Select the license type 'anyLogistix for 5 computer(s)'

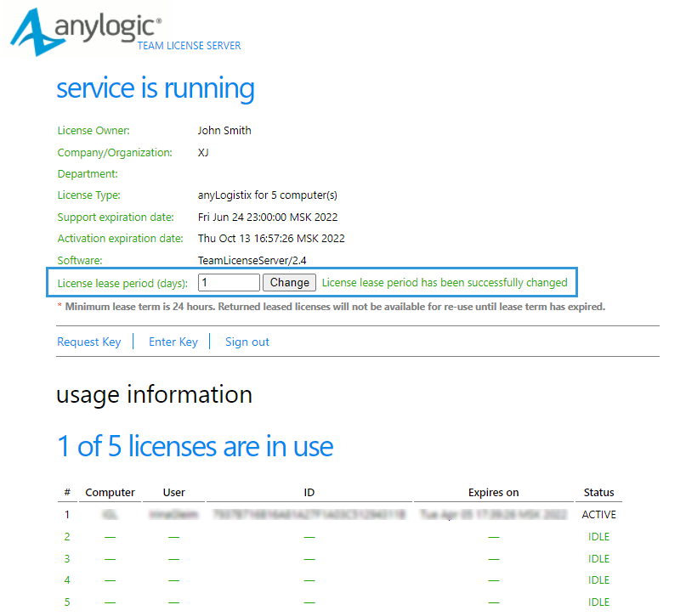(x=267, y=195)
